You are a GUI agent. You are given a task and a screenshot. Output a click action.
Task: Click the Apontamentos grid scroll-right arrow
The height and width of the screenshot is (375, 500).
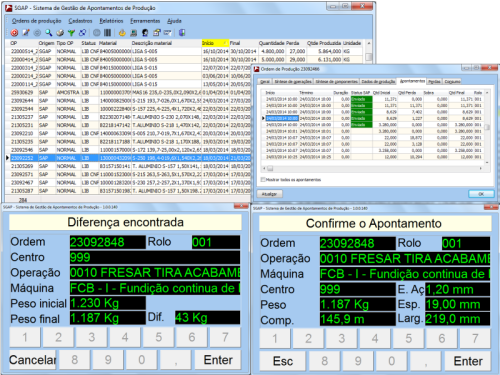(x=480, y=169)
